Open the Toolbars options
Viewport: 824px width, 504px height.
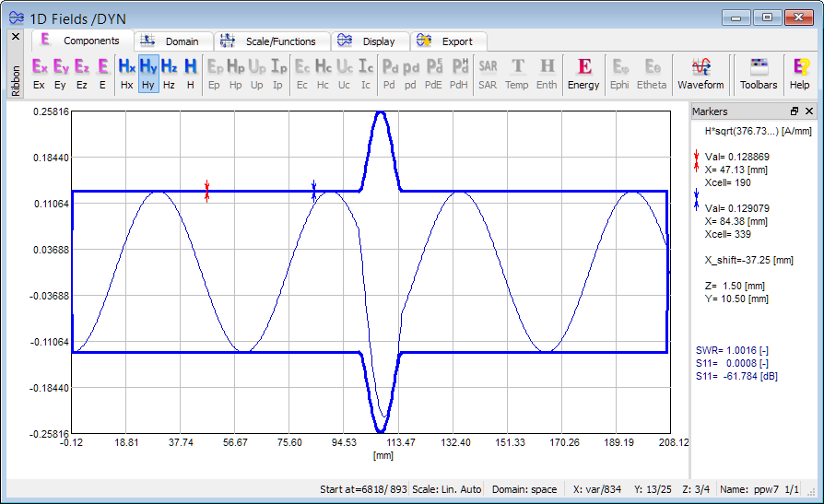pos(759,73)
